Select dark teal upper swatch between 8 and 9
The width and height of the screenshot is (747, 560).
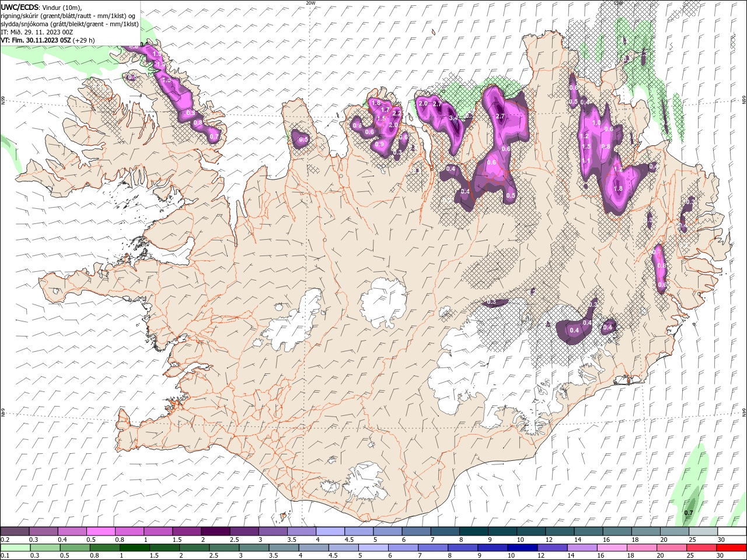pyautogui.click(x=473, y=531)
